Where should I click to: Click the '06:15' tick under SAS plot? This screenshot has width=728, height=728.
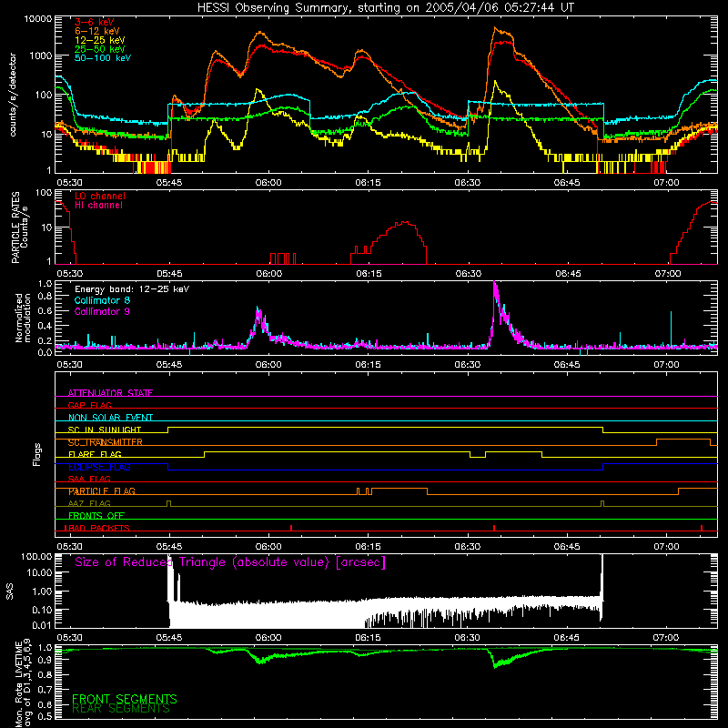pyautogui.click(x=369, y=638)
